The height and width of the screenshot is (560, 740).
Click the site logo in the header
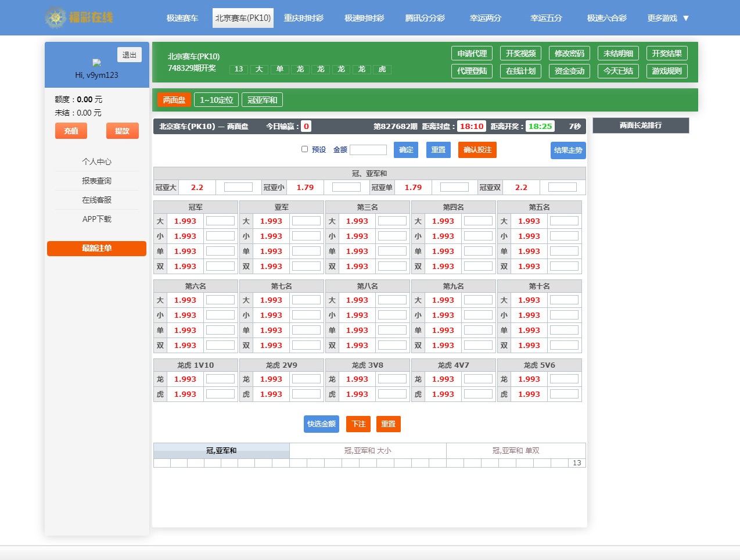79,17
